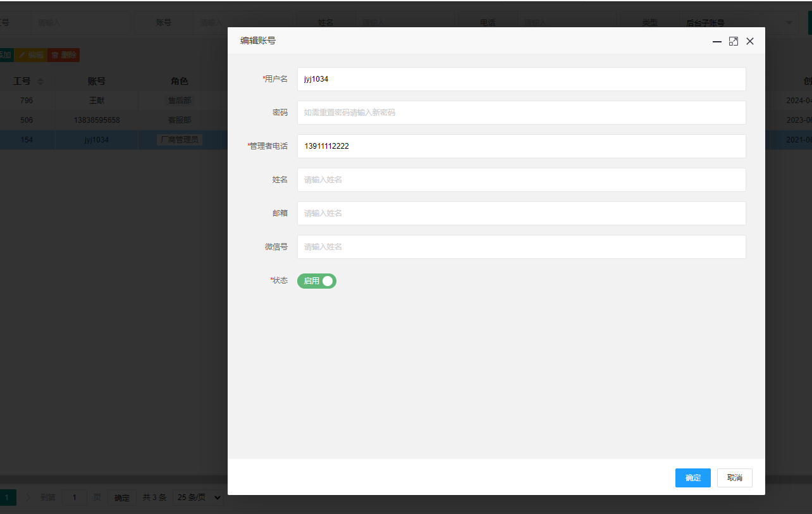
Task: Open the 类型 dropdown showing 后台子账号
Action: [738, 23]
